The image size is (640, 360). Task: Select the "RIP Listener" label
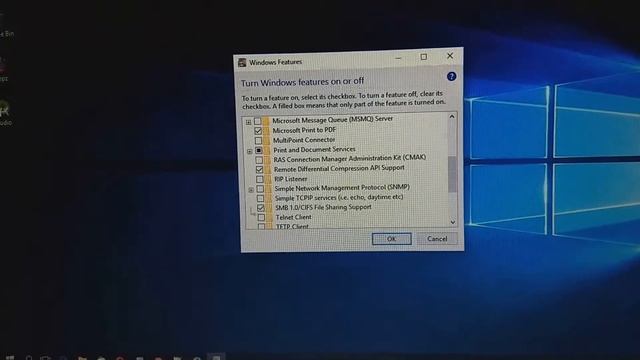coord(291,179)
